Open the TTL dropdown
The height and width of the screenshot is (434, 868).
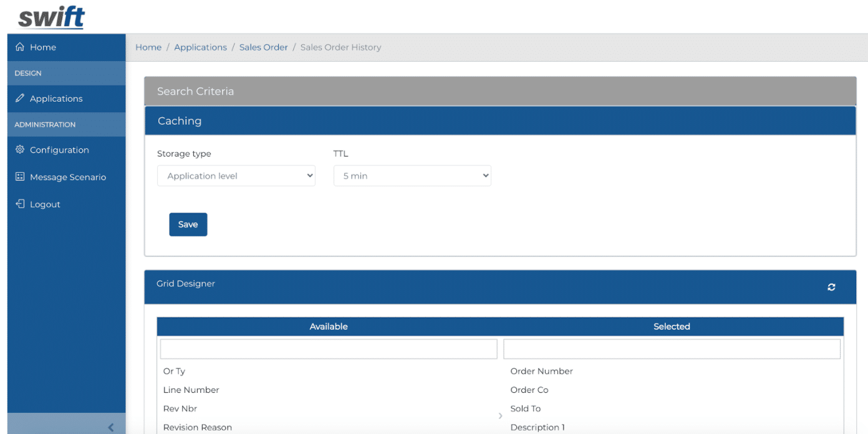[x=412, y=176]
